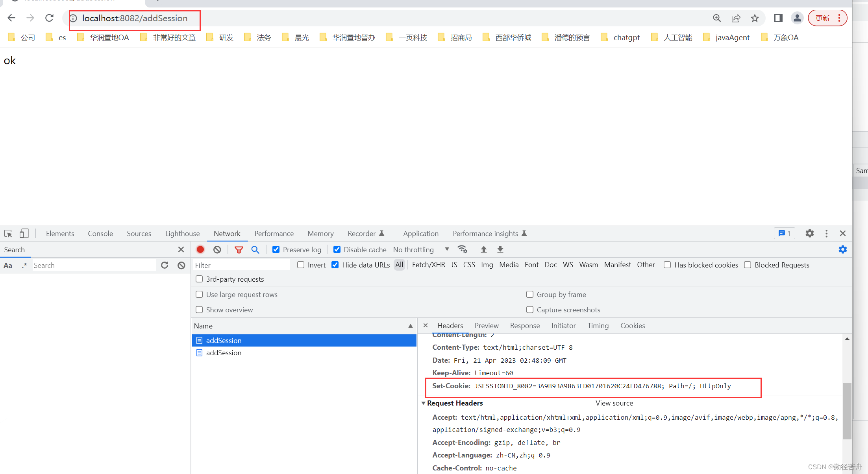868x474 pixels.
Task: Open the 公司 bookmarks folder
Action: click(x=22, y=37)
